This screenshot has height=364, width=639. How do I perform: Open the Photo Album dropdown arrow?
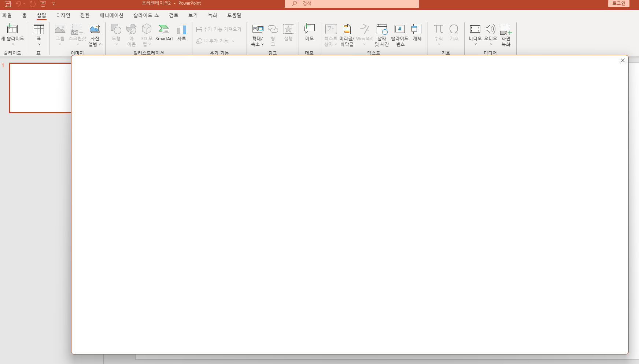pos(100,44)
